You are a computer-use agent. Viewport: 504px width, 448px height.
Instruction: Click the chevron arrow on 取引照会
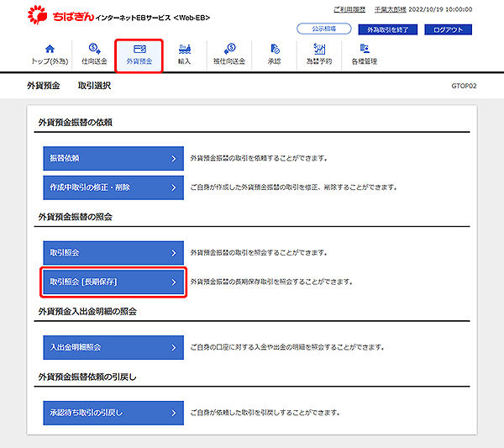tap(174, 253)
